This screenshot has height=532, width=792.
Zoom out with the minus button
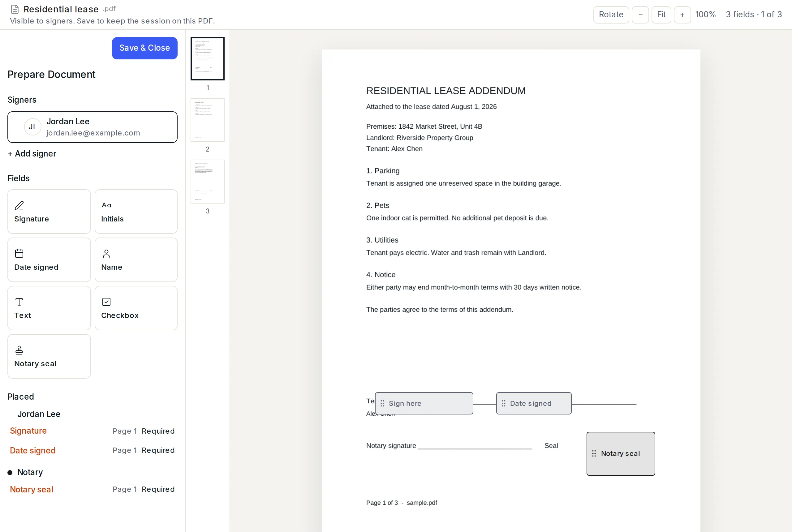click(640, 15)
